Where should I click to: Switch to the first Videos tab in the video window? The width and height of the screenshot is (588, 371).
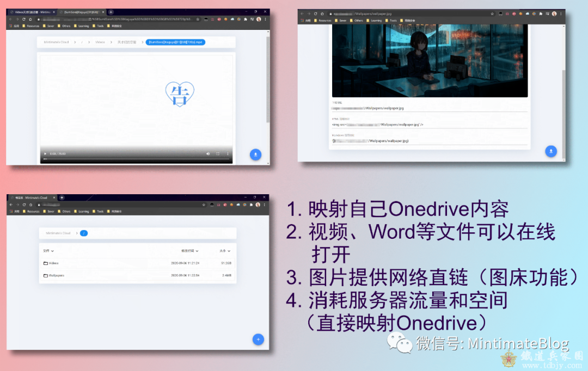coord(33,12)
